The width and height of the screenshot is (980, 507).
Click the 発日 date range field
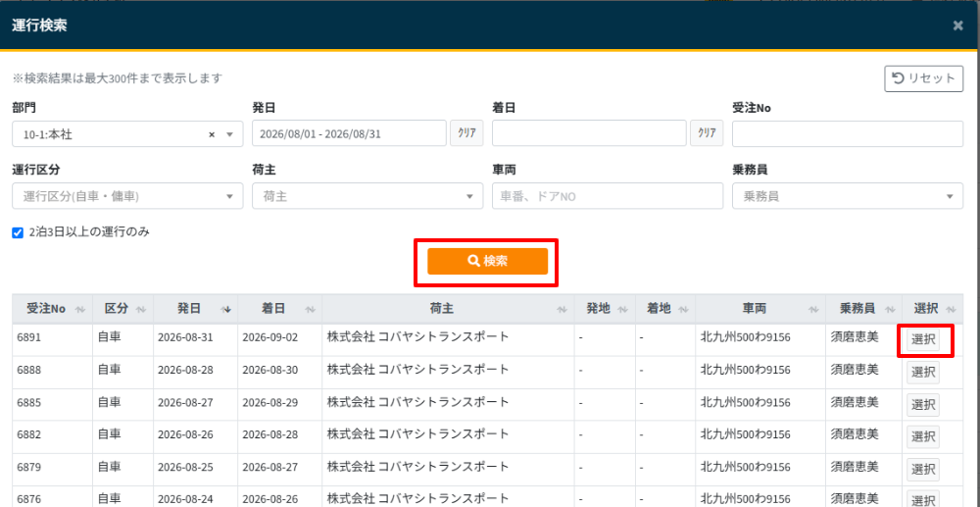click(350, 133)
